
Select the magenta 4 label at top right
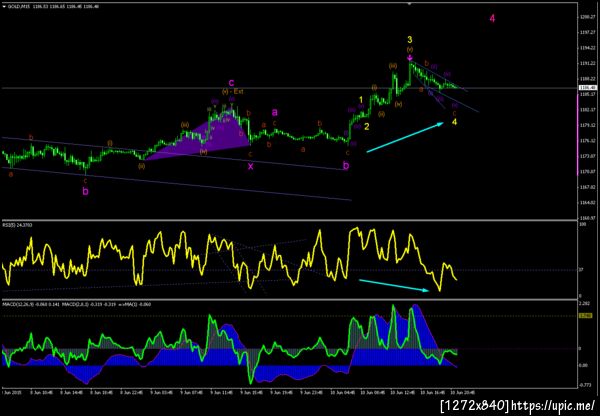click(492, 18)
